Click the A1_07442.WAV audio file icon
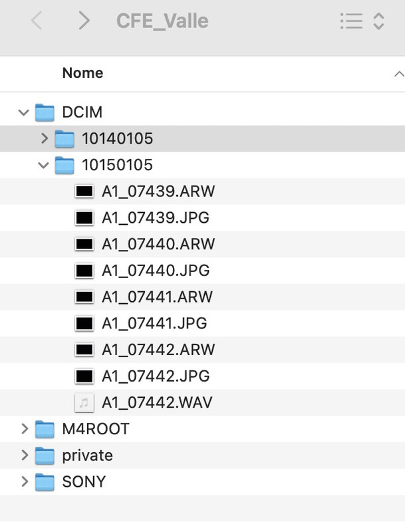This screenshot has height=532, width=405. [x=84, y=403]
